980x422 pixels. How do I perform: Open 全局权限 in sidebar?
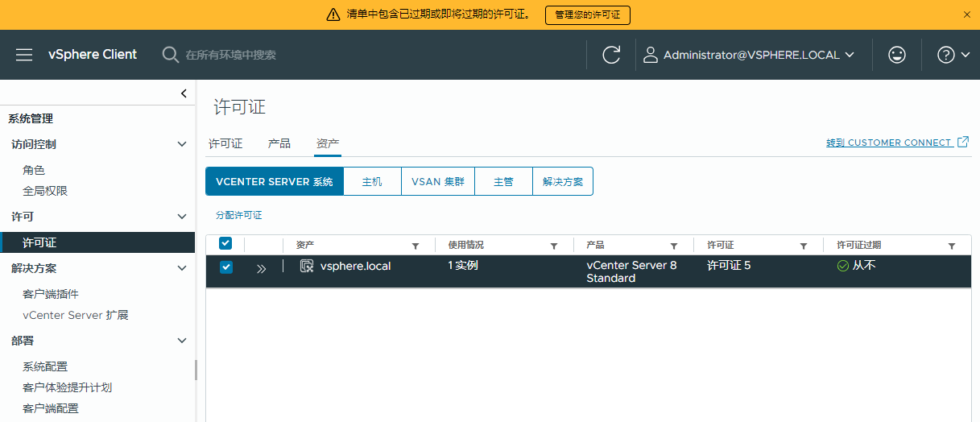45,191
